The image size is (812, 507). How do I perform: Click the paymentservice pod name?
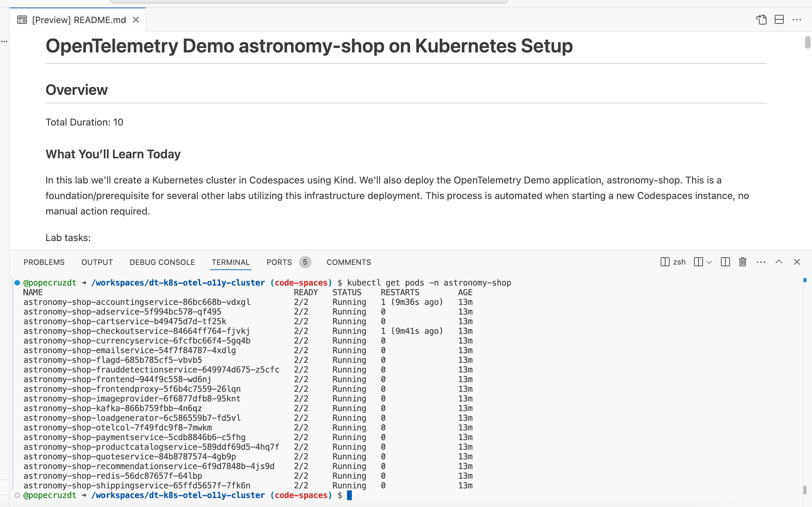[x=135, y=437]
